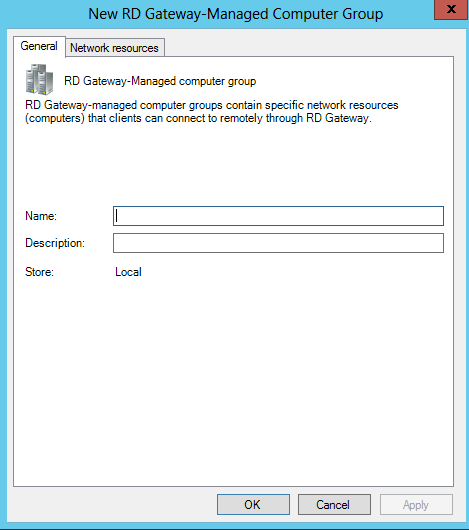Click the greyed-out Apply button
The width and height of the screenshot is (469, 530).
(416, 505)
